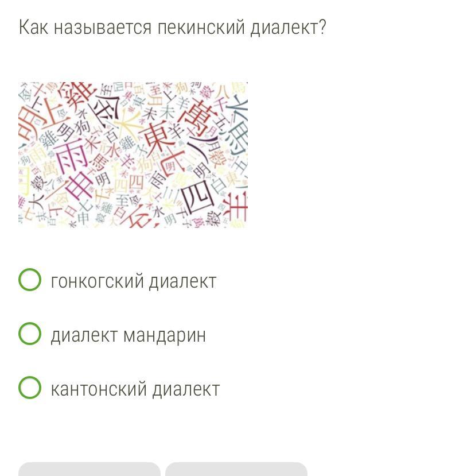
Task: Open the Chinese characters word cloud image
Action: point(133,154)
